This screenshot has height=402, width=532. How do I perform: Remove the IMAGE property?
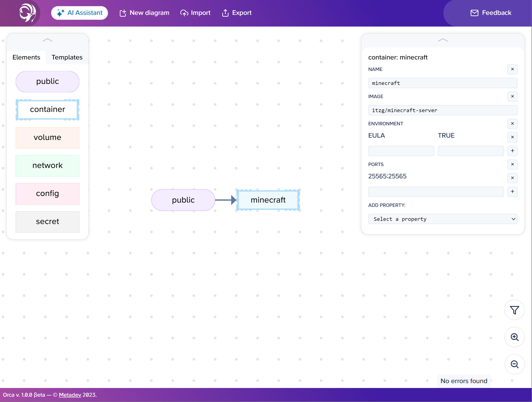click(x=512, y=97)
